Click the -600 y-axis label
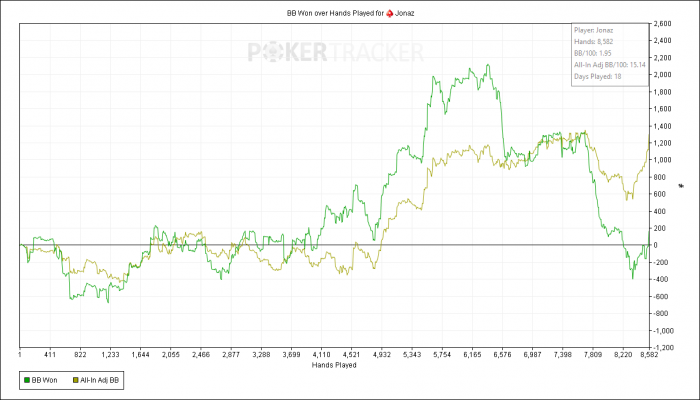The width and height of the screenshot is (700, 400). pyautogui.click(x=660, y=296)
